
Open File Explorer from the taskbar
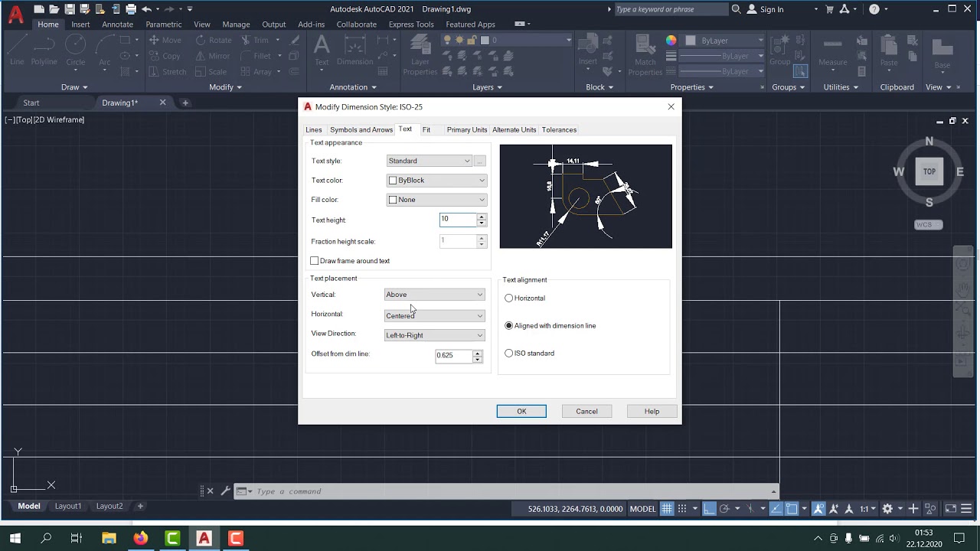click(109, 538)
